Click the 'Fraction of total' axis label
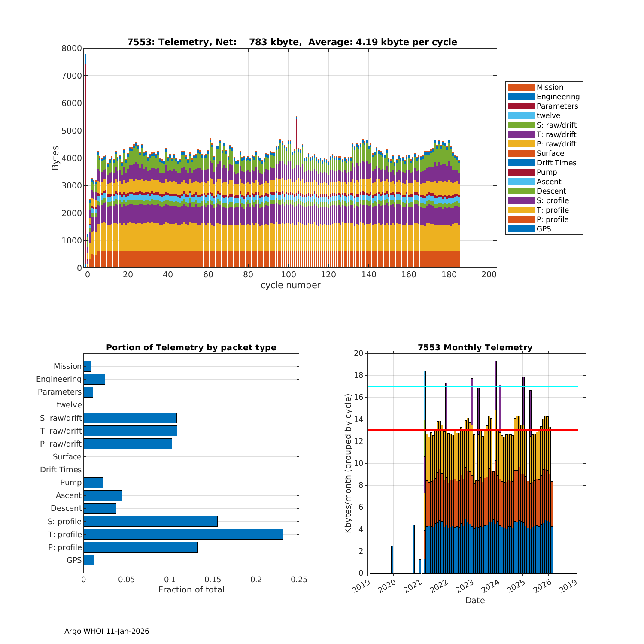The width and height of the screenshot is (644, 644). pyautogui.click(x=191, y=589)
